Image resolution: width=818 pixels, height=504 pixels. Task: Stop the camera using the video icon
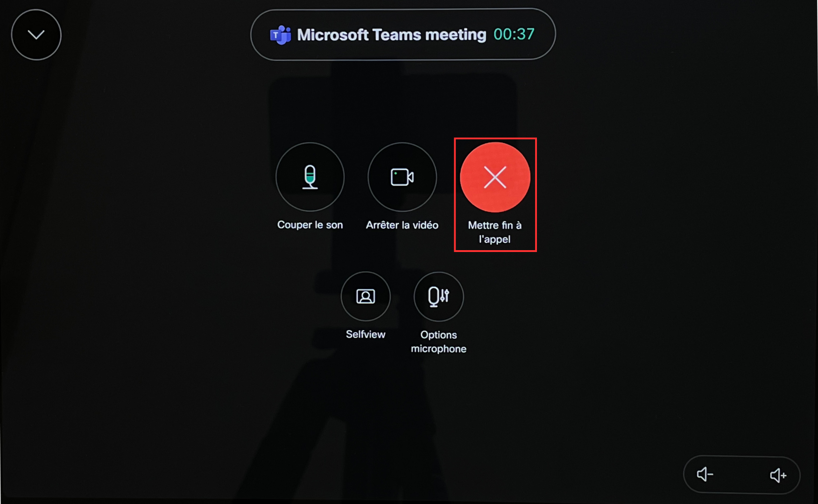(402, 177)
